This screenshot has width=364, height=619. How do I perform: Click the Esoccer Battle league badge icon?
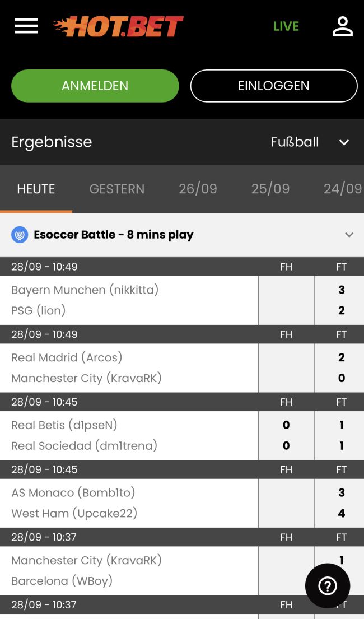click(20, 235)
